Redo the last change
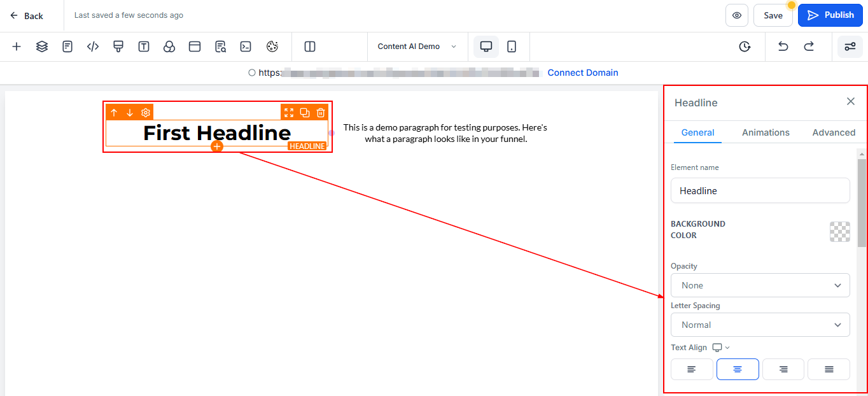The width and height of the screenshot is (868, 396). [809, 46]
